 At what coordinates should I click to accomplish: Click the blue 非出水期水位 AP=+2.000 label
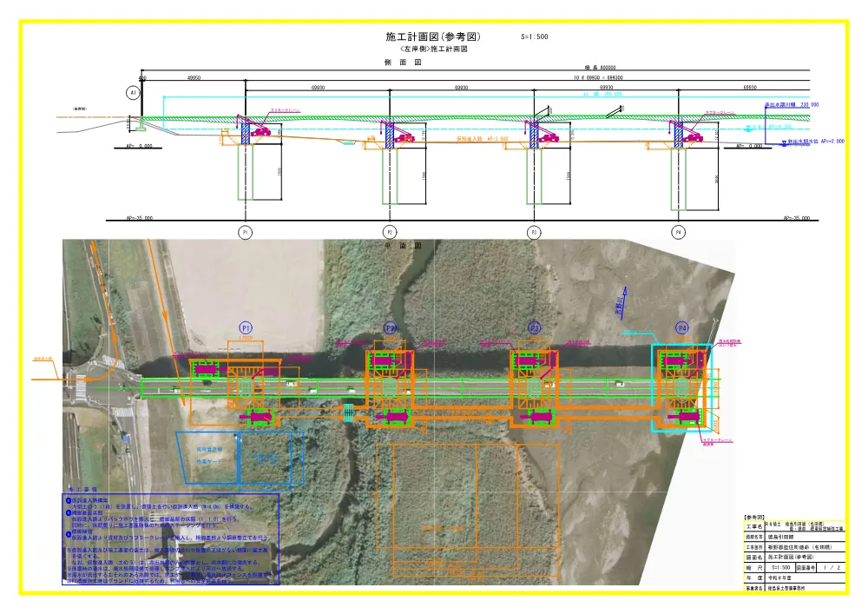pos(817,142)
